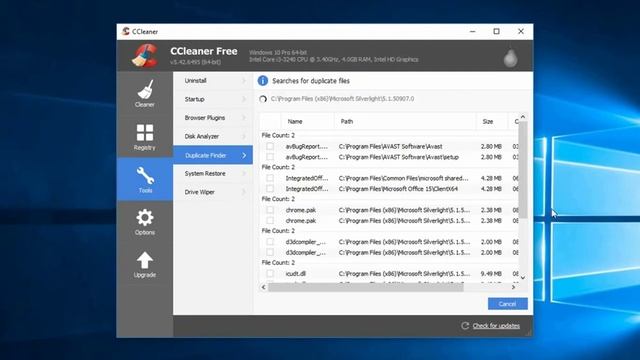Screen dimensions: 640x360
Task: Check the icudt.dll file
Action: [x=270, y=273]
